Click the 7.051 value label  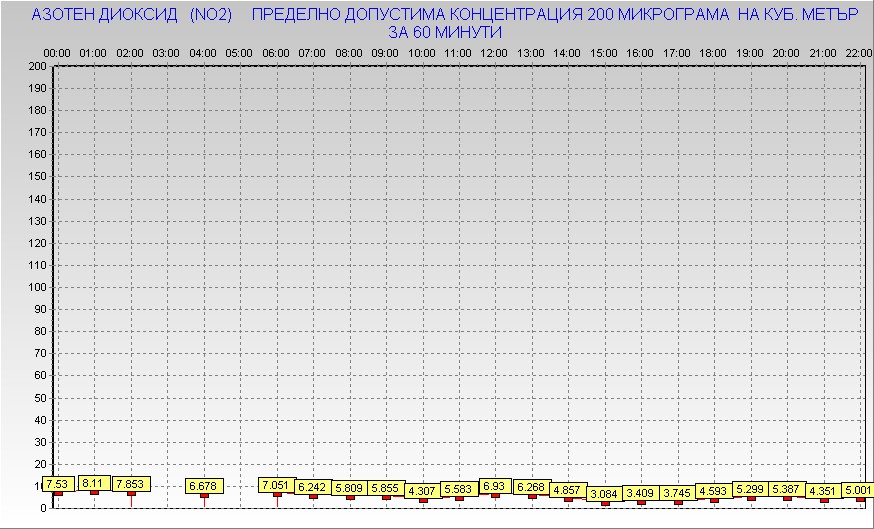(x=276, y=485)
